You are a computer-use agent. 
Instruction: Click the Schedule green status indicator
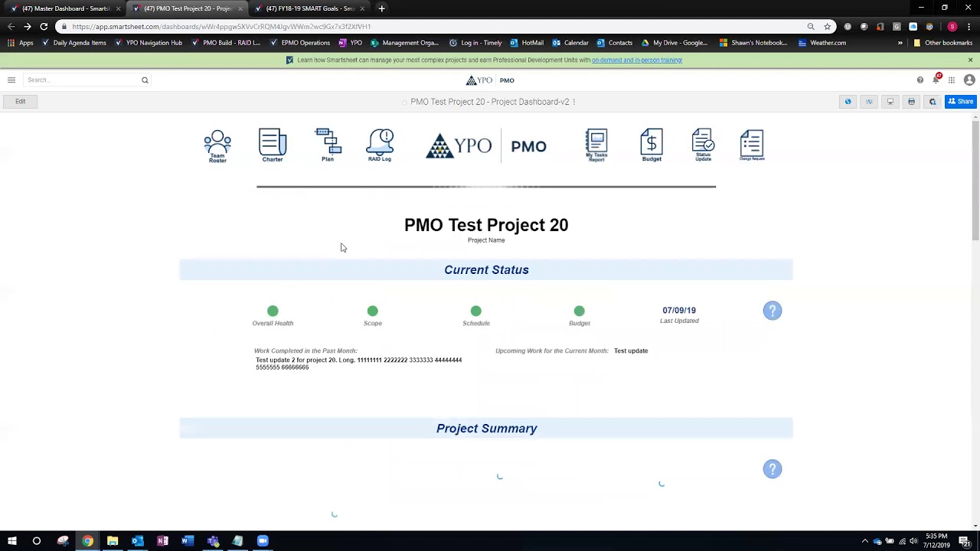coord(475,311)
